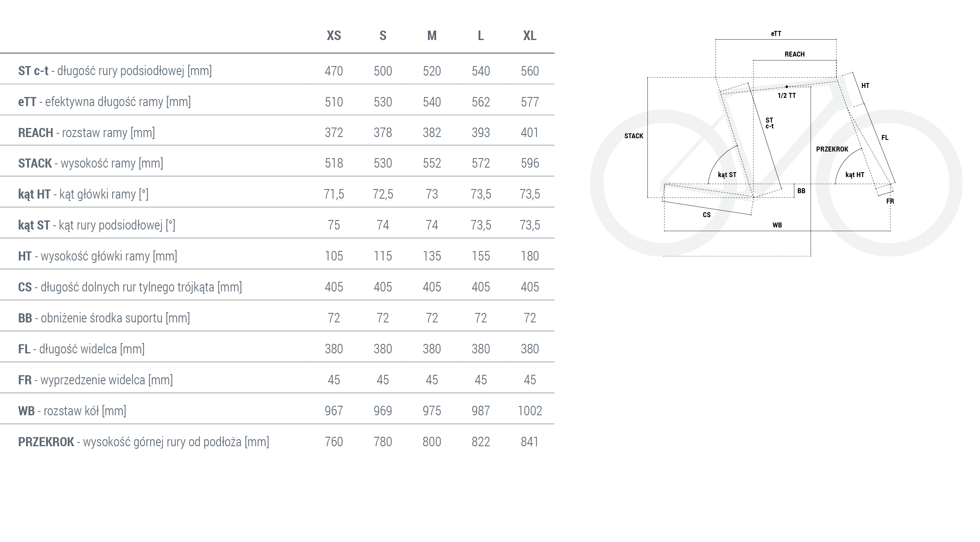This screenshot has height=542, width=980.
Task: Click the STACK value 596 in table
Action: 530,163
